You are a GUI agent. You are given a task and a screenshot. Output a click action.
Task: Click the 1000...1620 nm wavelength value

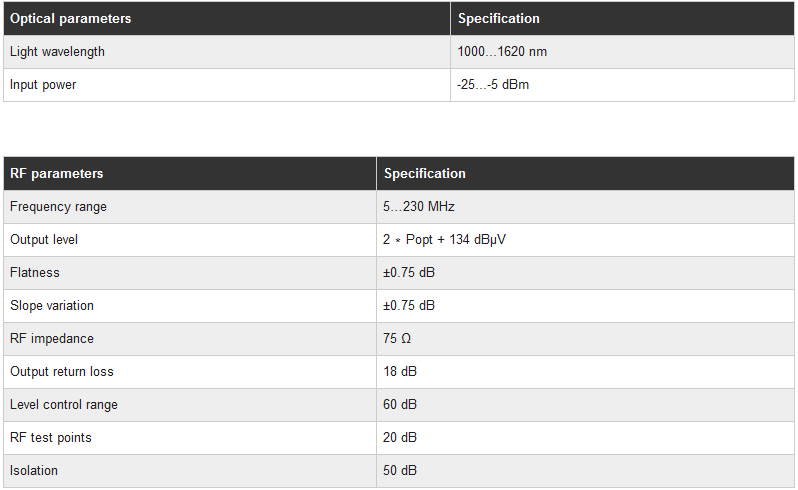[502, 52]
